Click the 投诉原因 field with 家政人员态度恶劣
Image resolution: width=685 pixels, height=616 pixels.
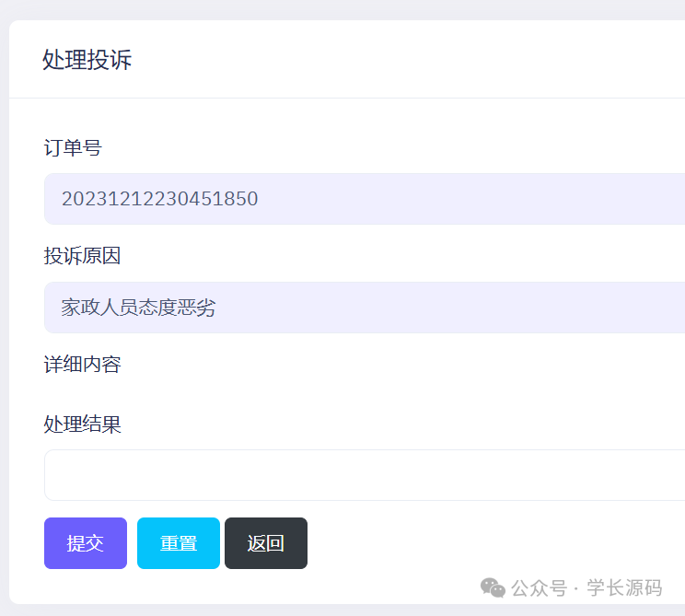365,308
